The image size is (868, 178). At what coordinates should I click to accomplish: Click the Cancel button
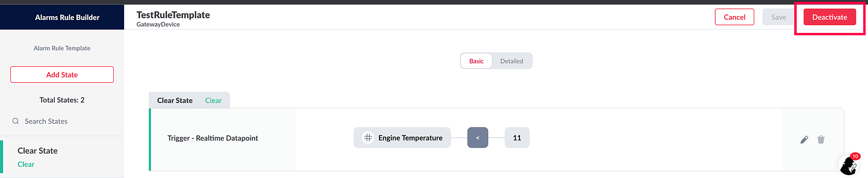click(x=734, y=17)
